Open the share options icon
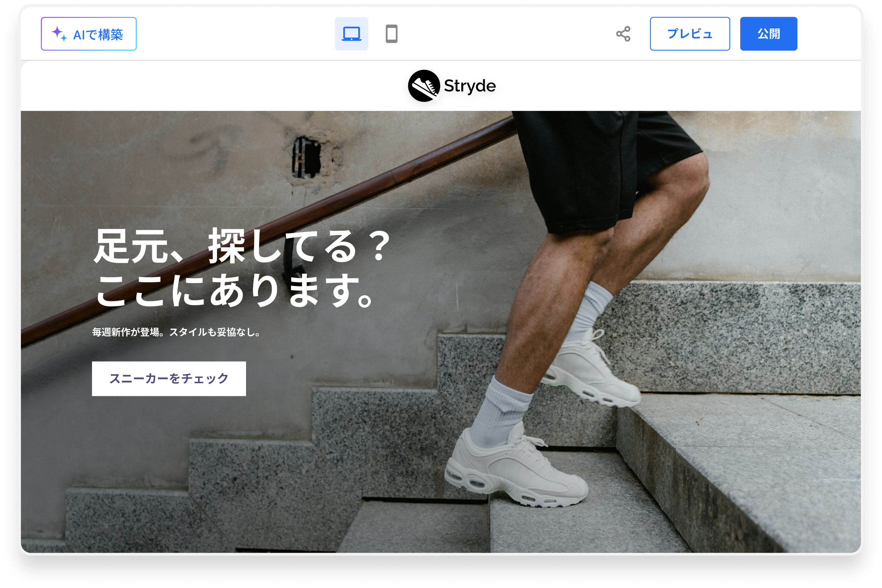The width and height of the screenshot is (882, 588). click(x=623, y=34)
